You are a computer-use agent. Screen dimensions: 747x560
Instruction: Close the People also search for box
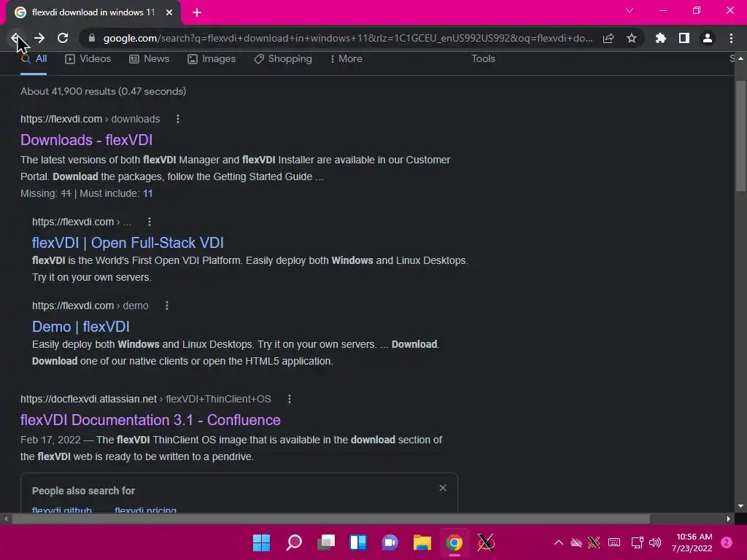pos(443,488)
